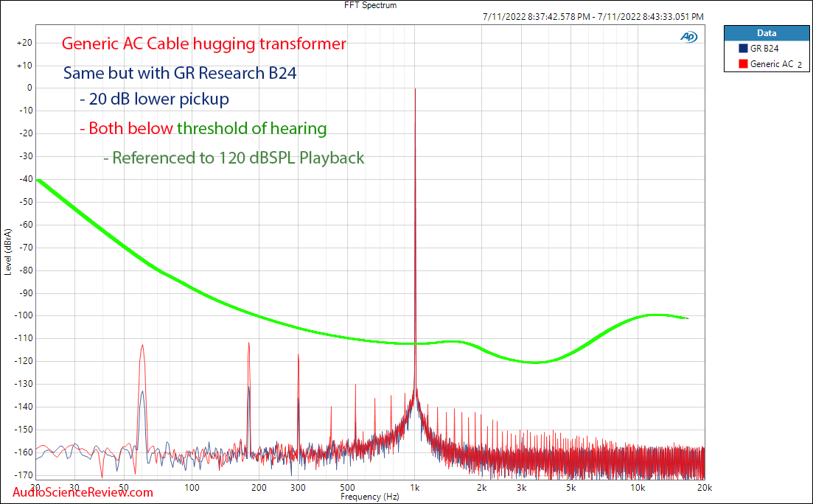Viewport: 813px width, 504px height.
Task: Click the -60 level axis tick label
Action: click(x=26, y=225)
